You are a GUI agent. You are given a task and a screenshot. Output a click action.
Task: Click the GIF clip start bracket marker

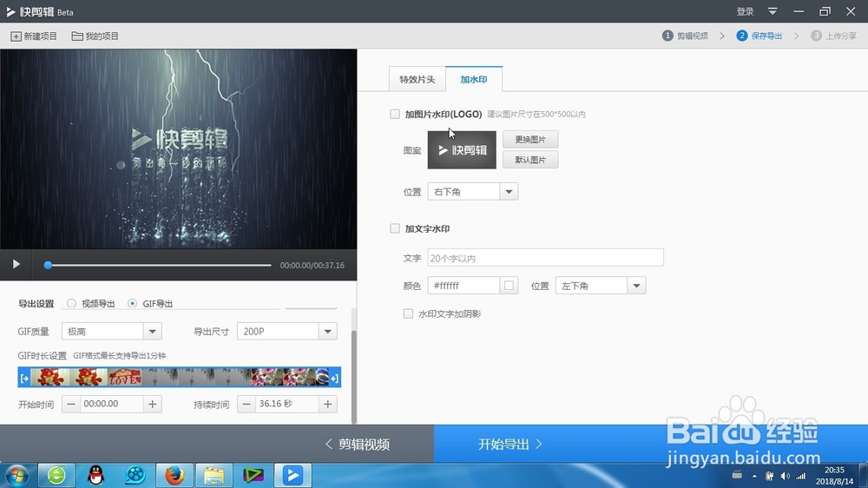[23, 378]
